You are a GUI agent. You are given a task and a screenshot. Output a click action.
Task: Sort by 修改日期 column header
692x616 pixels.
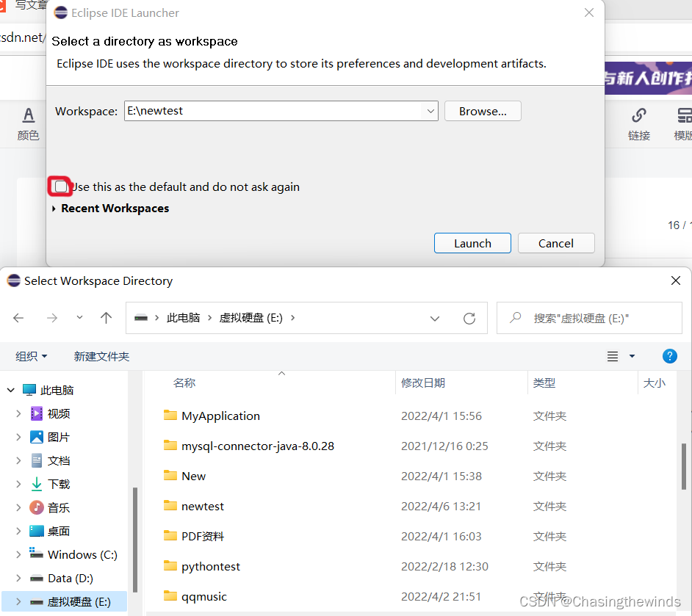tap(423, 383)
